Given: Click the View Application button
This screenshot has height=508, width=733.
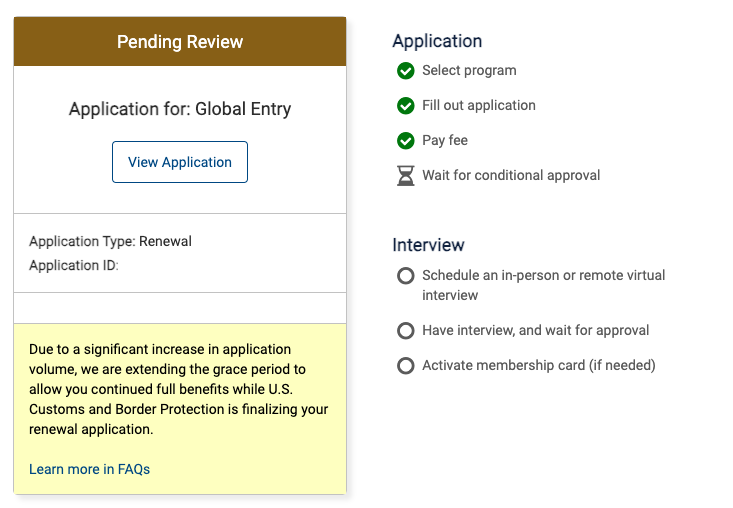Looking at the screenshot, I should [x=180, y=162].
